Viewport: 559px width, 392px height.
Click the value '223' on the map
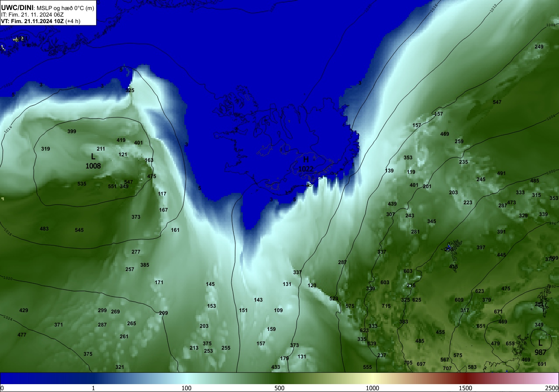coord(468,203)
